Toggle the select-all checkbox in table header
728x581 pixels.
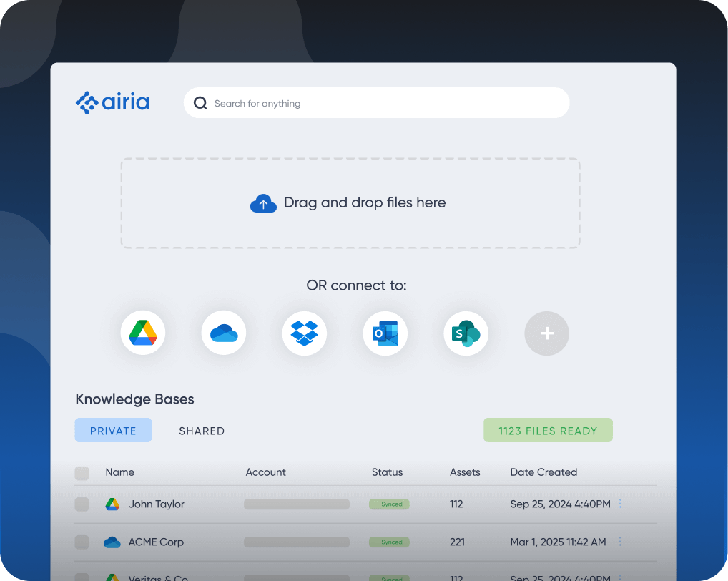pos(82,473)
